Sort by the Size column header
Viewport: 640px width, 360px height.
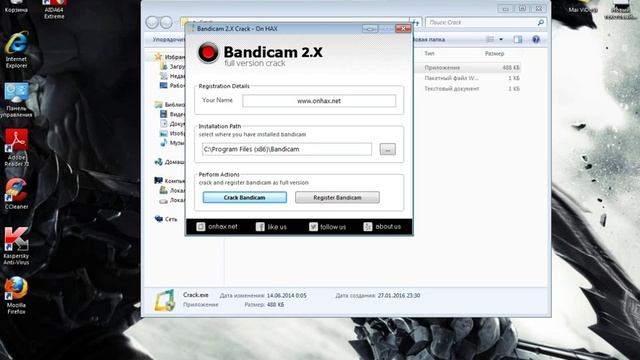[494, 53]
